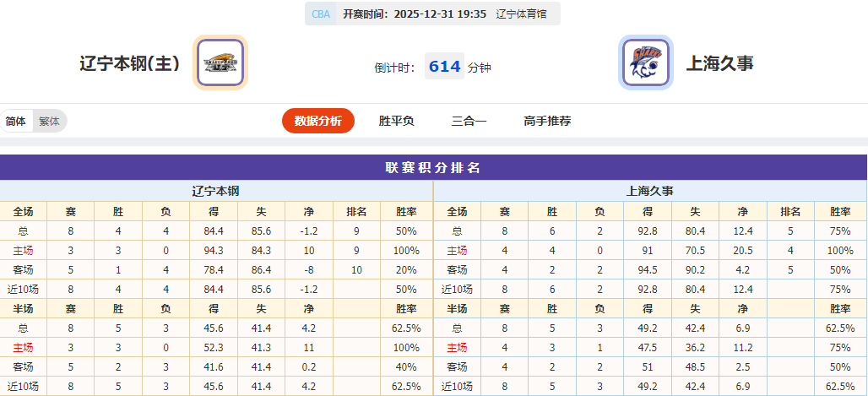Click the 上海久事 standings table title
This screenshot has width=868, height=396.
click(x=649, y=191)
